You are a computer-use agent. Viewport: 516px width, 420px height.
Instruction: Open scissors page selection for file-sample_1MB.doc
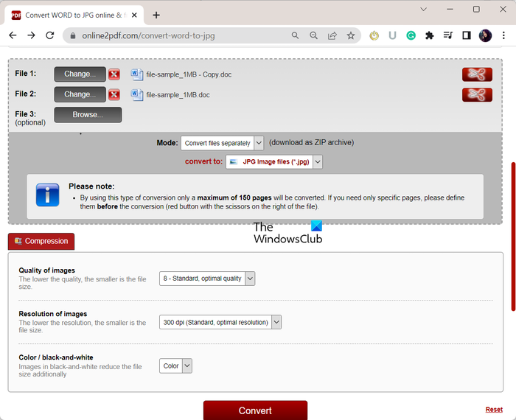477,95
